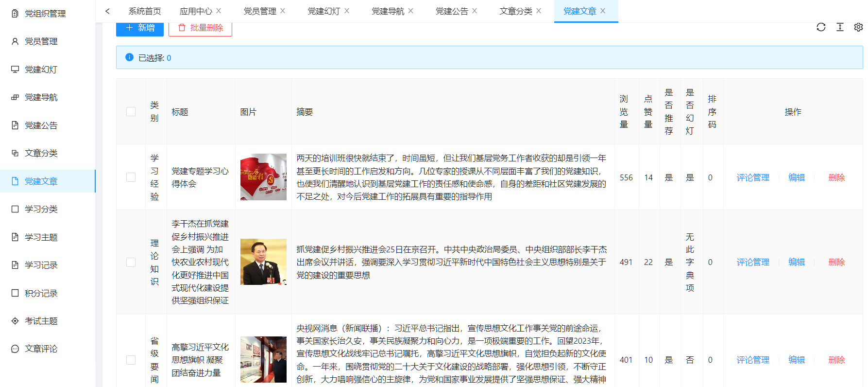
Task: Click 批量删除 button
Action: 200,28
